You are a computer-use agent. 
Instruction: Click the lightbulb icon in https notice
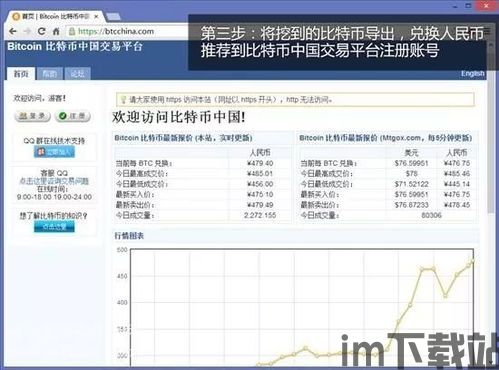(123, 99)
